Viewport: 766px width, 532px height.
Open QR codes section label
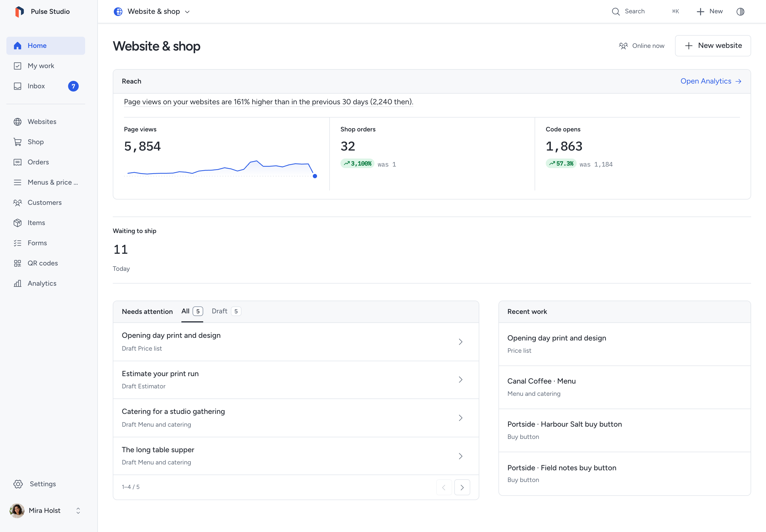[43, 263]
